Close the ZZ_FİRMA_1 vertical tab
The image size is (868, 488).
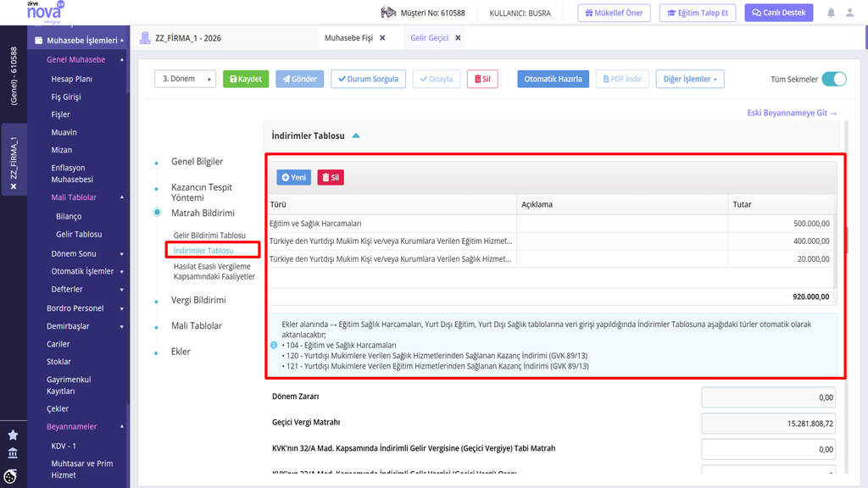click(14, 186)
